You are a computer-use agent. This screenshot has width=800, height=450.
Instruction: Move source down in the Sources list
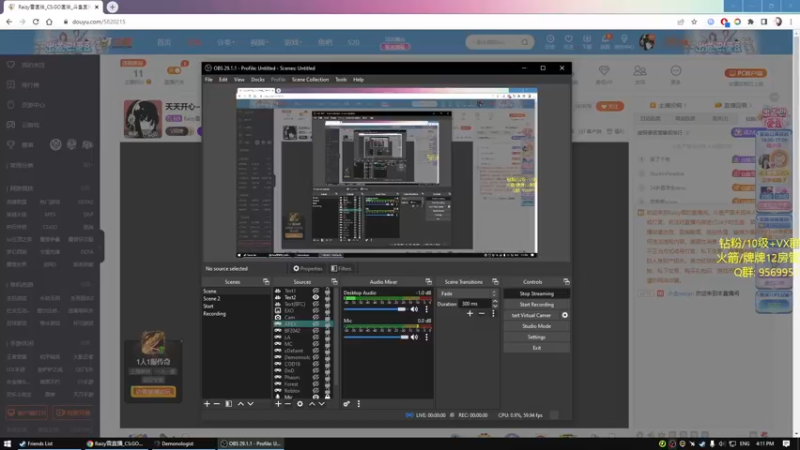pos(322,404)
